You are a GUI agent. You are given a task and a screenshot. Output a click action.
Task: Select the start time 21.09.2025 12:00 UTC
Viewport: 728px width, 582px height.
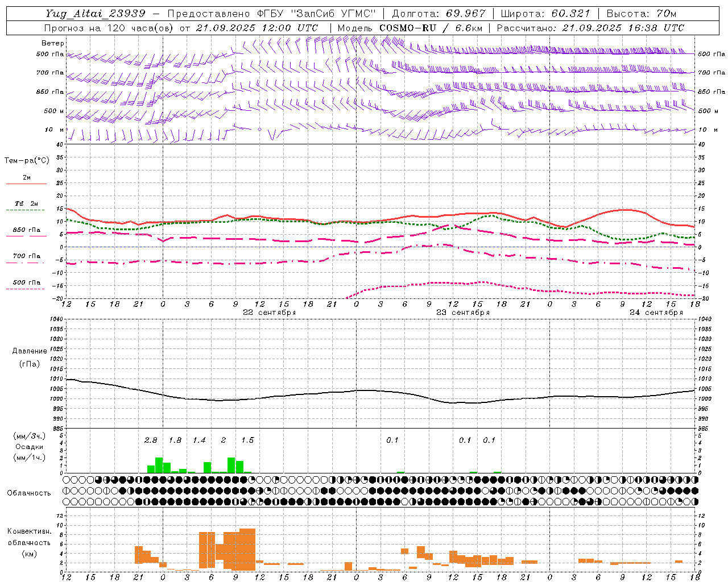coord(257,28)
